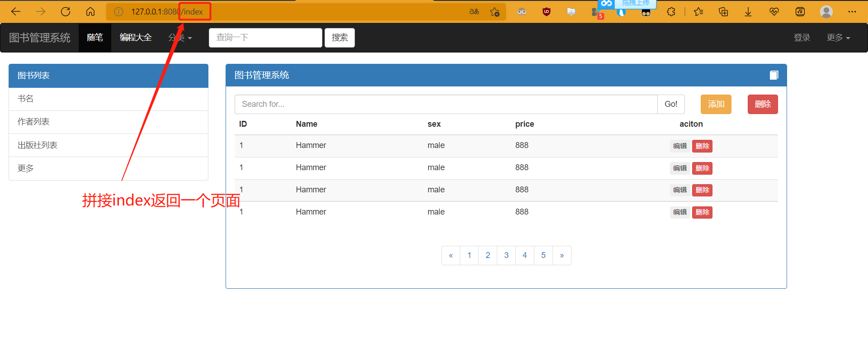The height and width of the screenshot is (358, 868).
Task: Open the collections icon
Action: pos(723,12)
